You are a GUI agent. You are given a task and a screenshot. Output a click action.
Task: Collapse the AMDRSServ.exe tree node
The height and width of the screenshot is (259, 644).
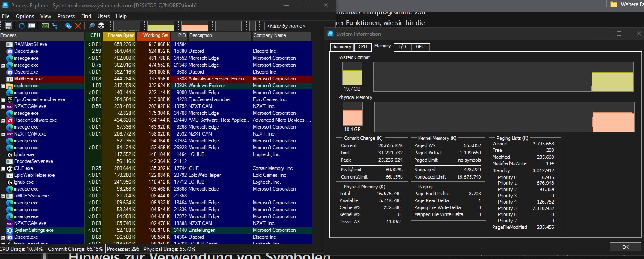tap(3, 196)
